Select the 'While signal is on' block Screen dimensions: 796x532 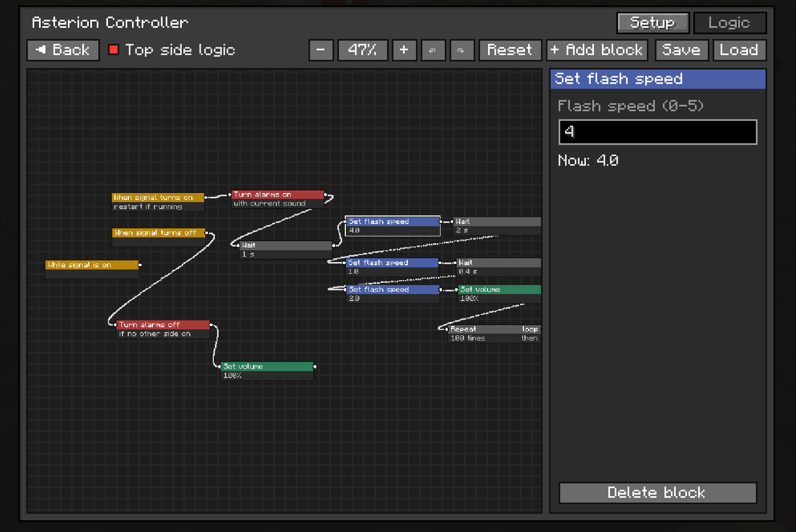pos(92,269)
